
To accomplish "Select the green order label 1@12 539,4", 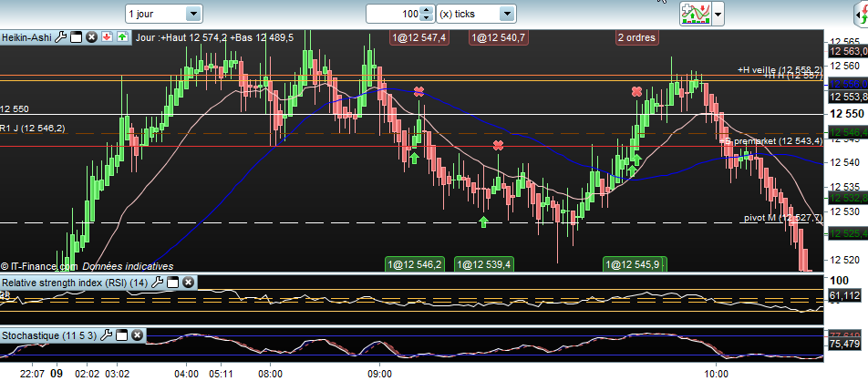I will (x=484, y=264).
